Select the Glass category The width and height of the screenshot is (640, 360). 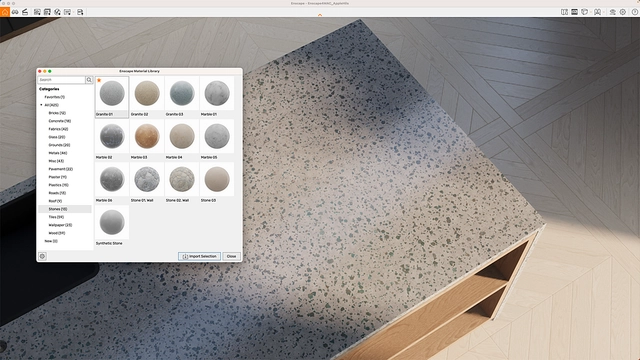click(x=57, y=137)
